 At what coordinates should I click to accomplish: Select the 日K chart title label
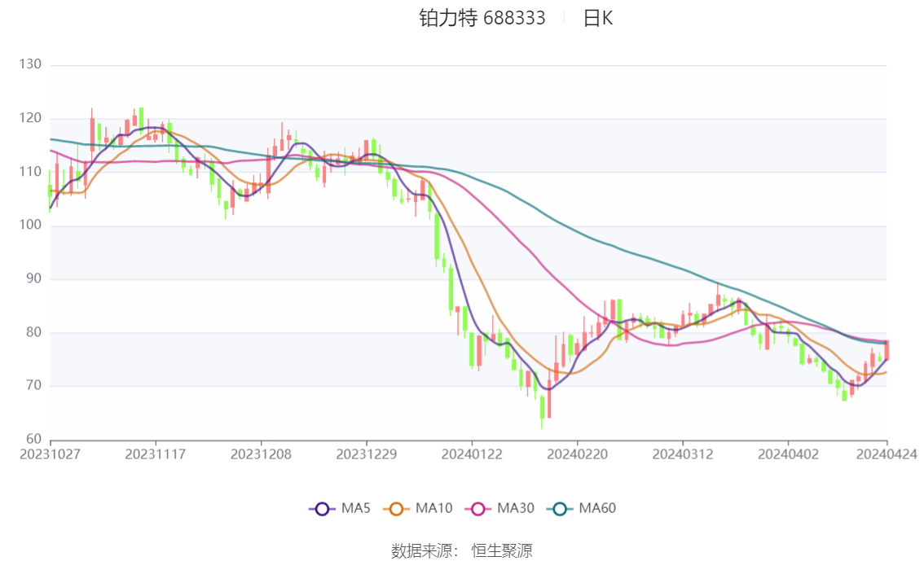pyautogui.click(x=598, y=18)
